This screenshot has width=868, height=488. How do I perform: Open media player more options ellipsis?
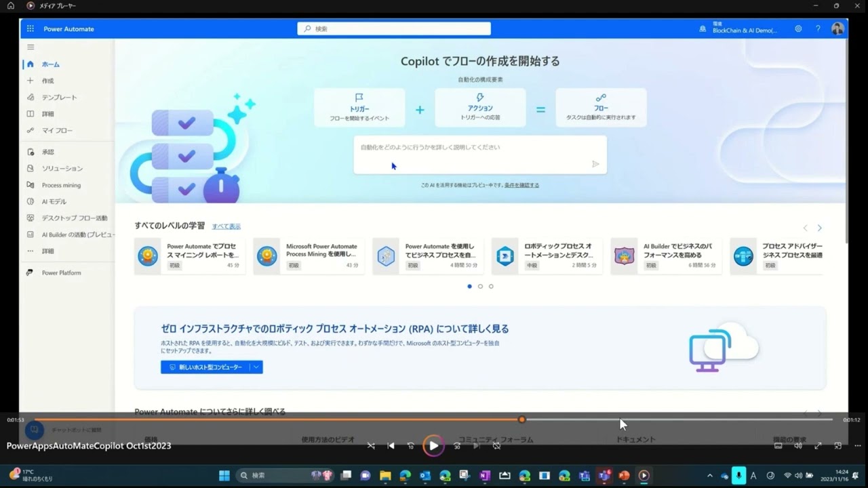pyautogui.click(x=857, y=445)
